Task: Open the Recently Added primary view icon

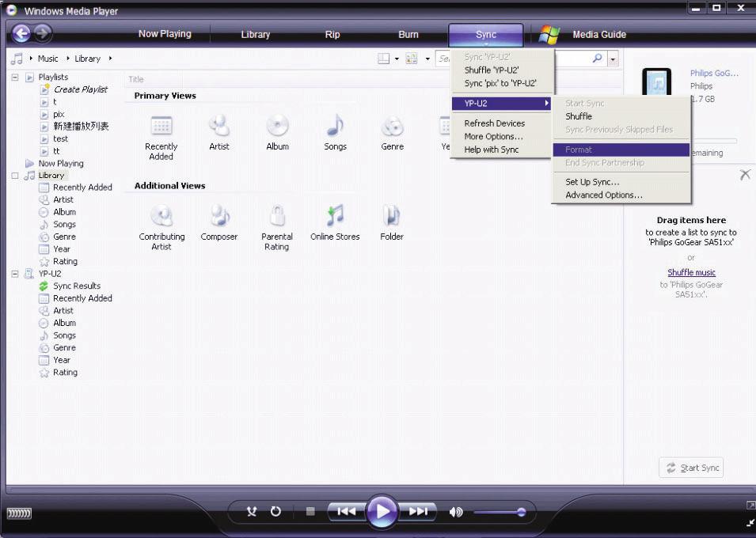Action: (161, 127)
